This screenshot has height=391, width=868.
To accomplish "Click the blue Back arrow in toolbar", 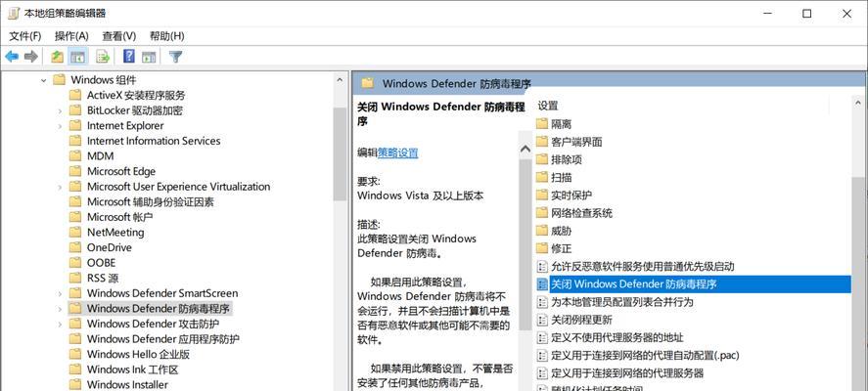I will click(12, 57).
